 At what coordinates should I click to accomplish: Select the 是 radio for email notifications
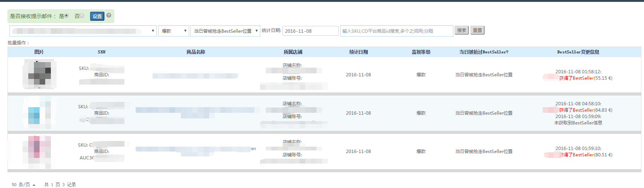(x=66, y=16)
